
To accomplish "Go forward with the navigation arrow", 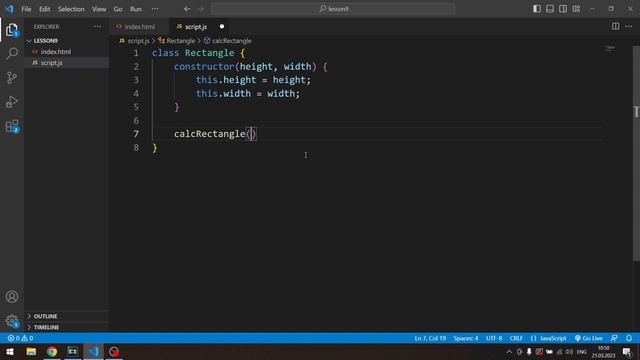I will 201,9.
